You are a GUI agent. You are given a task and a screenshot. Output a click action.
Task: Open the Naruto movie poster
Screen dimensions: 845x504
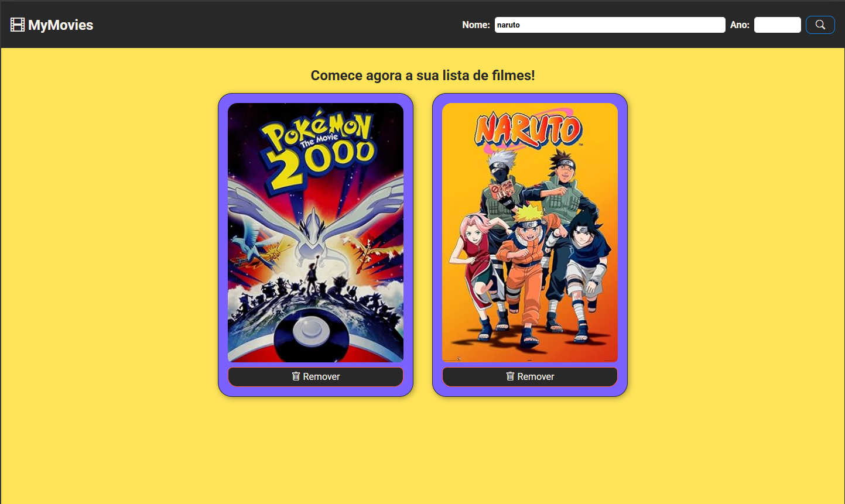(530, 232)
